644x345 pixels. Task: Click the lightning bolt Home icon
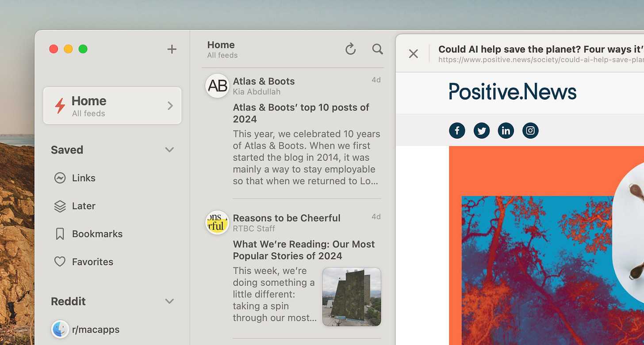tap(60, 106)
